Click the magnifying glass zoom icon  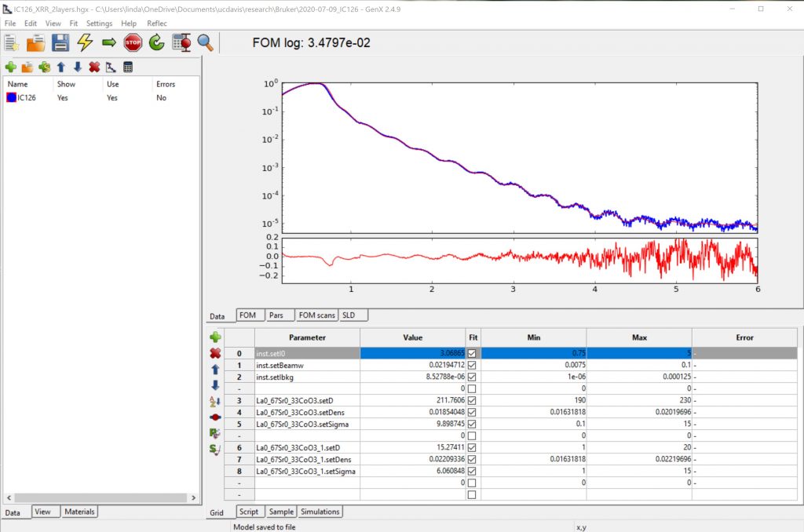point(205,43)
